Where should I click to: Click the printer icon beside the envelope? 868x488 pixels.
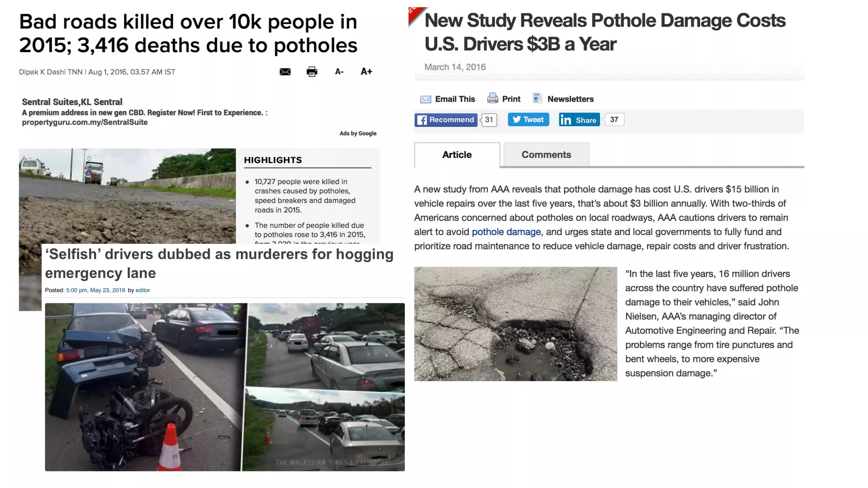coord(312,72)
